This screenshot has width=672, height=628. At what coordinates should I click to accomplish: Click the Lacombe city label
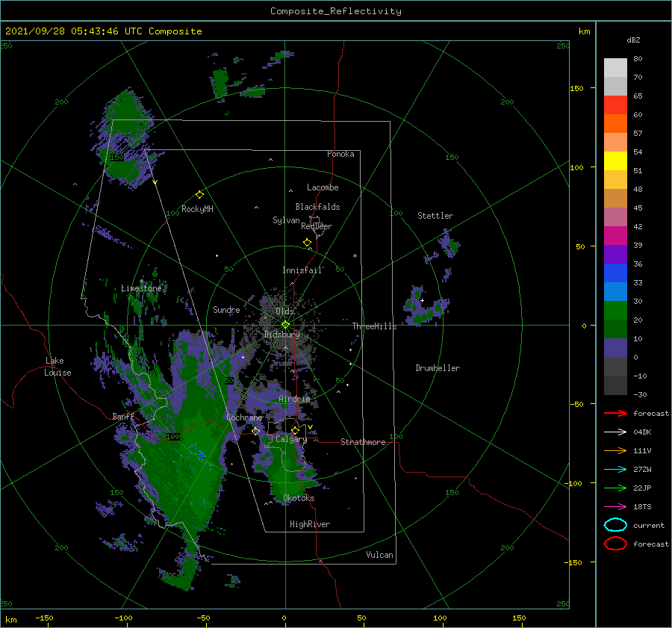(x=323, y=187)
